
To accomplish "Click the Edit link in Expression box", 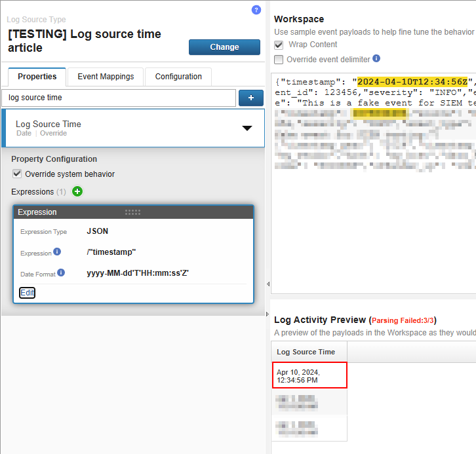I will 28,293.
